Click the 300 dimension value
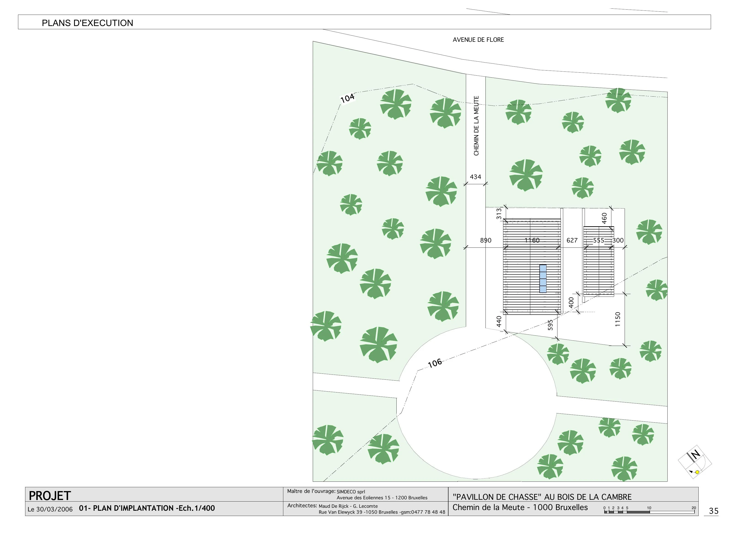Viewport: 756px width, 534px height. [618, 240]
